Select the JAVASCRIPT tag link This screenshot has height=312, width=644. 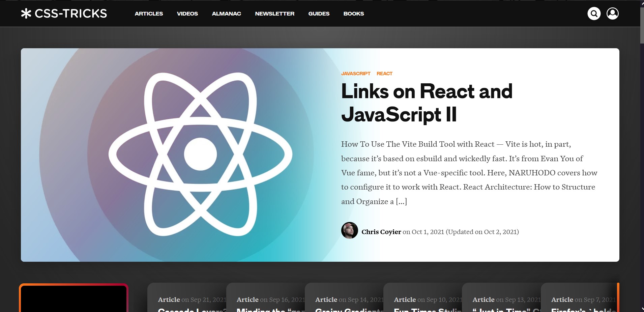356,74
